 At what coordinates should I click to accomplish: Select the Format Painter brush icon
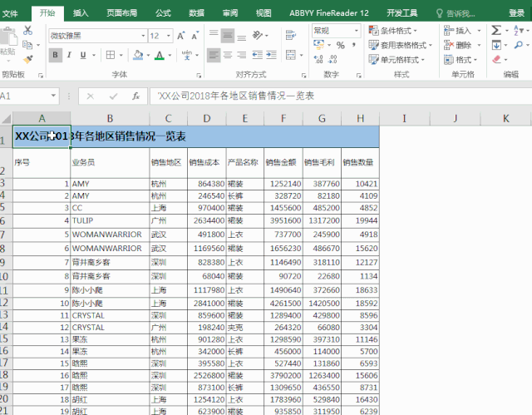(x=27, y=59)
